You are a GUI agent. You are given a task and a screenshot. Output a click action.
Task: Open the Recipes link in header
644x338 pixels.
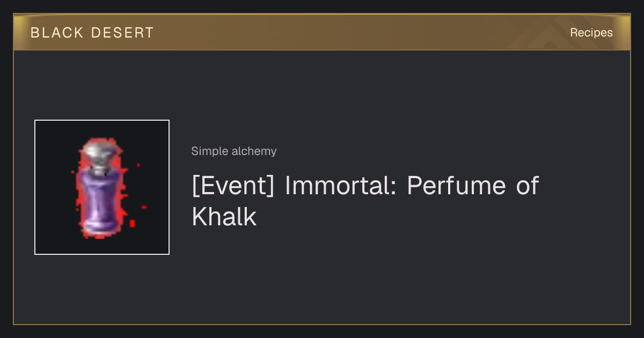click(591, 33)
